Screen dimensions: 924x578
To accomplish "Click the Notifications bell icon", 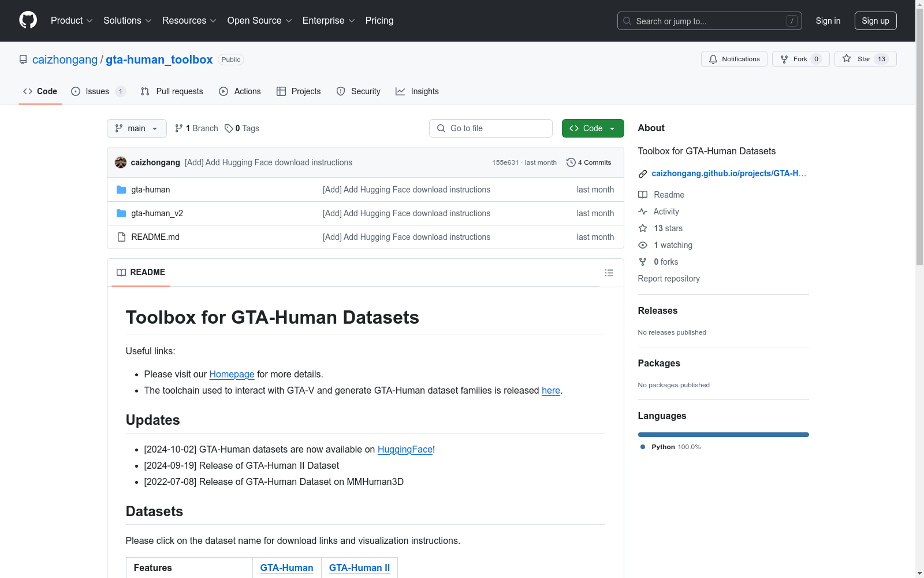I will point(713,59).
